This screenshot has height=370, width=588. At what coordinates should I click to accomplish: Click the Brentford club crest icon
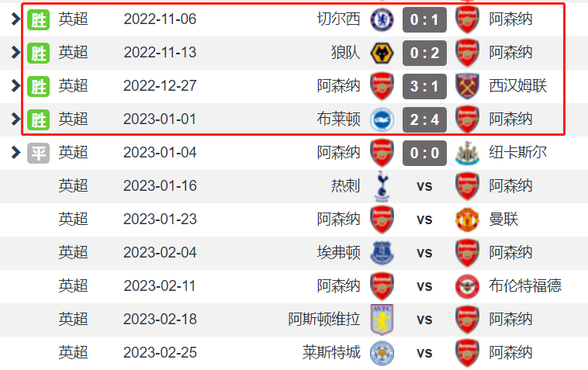(467, 286)
